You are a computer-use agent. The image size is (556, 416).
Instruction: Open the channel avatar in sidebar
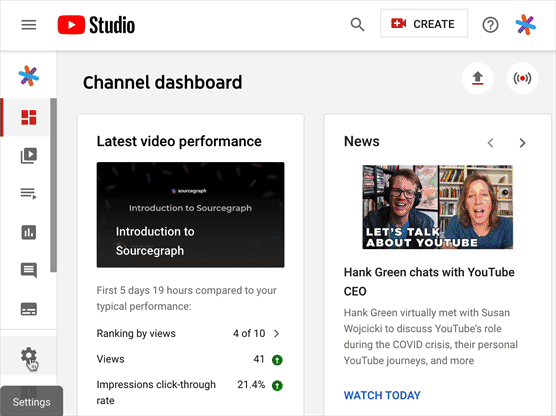point(29,76)
